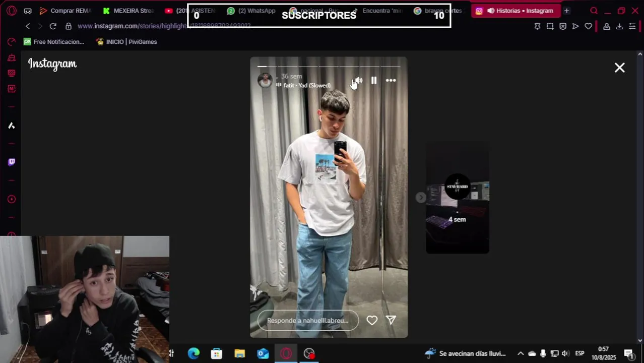This screenshot has height=363, width=644.
Task: Click the instagram.com URL address bar
Action: [x=164, y=26]
